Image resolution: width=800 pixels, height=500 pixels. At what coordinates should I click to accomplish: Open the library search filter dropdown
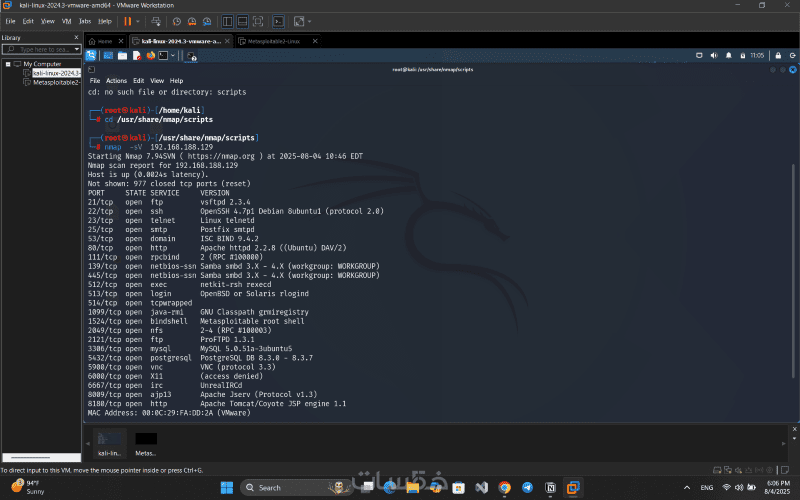click(77, 49)
